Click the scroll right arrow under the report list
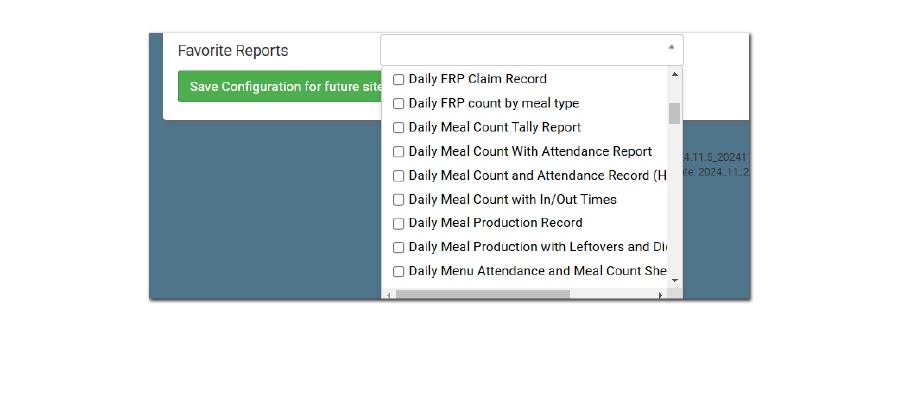 (x=660, y=295)
